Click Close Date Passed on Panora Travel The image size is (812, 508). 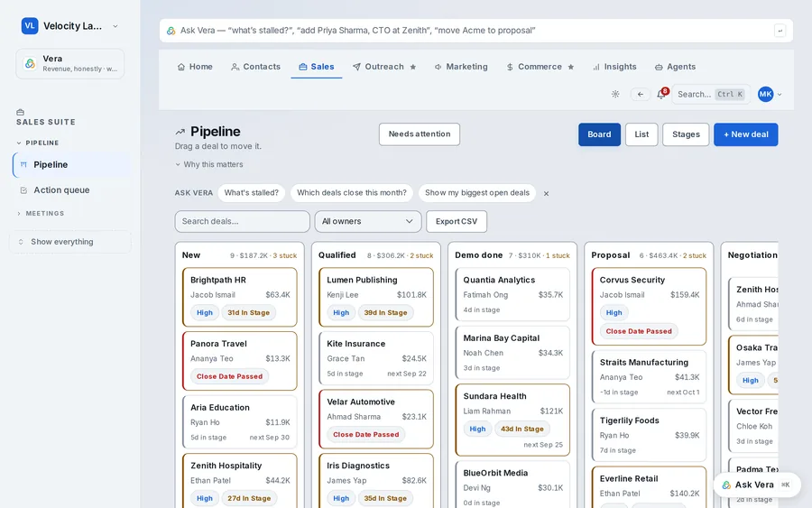(x=229, y=376)
